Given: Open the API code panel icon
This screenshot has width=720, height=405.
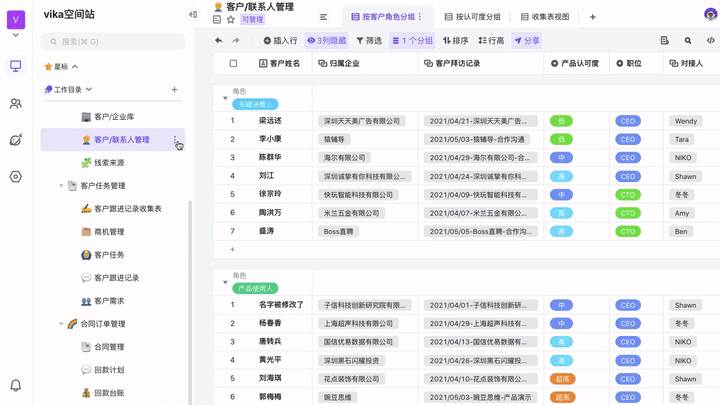Looking at the screenshot, I should 710,41.
